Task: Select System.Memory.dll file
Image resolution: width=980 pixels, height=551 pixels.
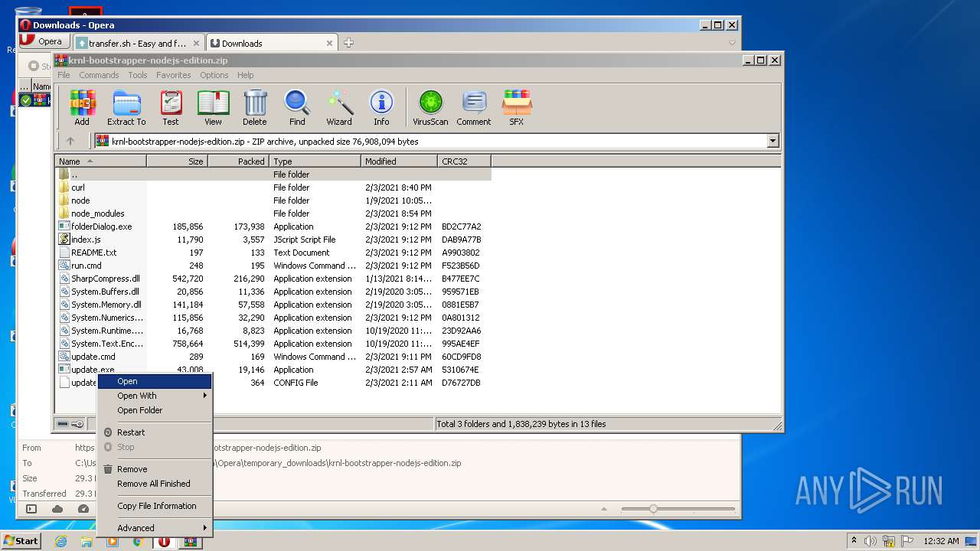Action: coord(273,305)
